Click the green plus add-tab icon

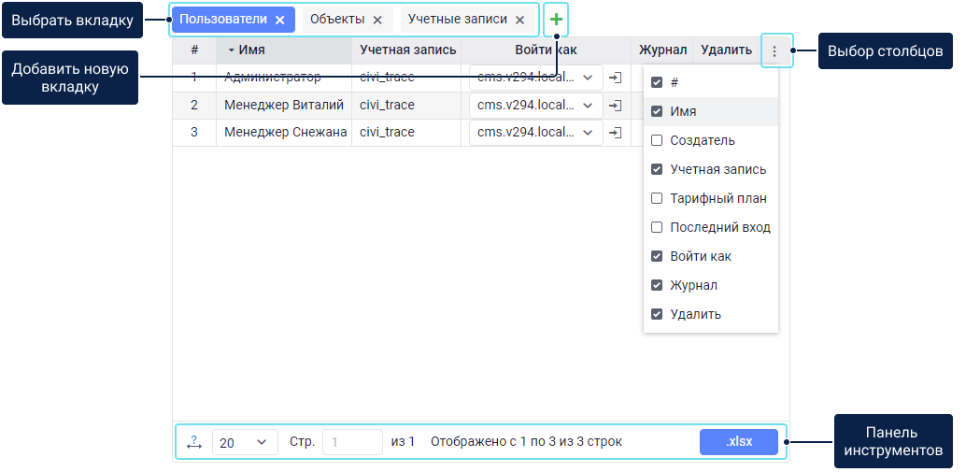556,19
